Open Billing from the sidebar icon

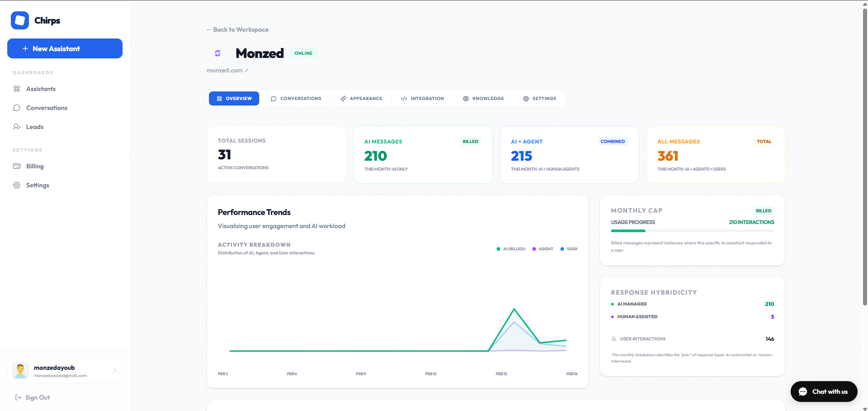click(17, 166)
